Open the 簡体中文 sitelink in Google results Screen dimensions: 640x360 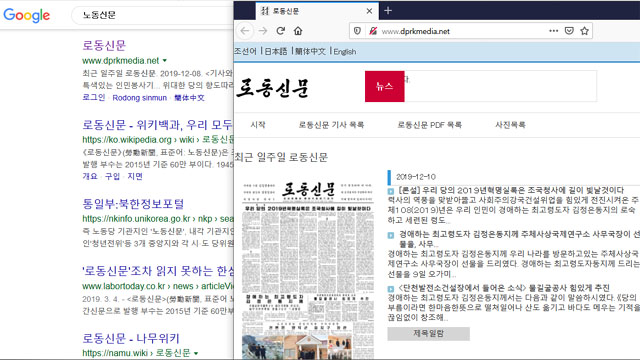click(189, 98)
